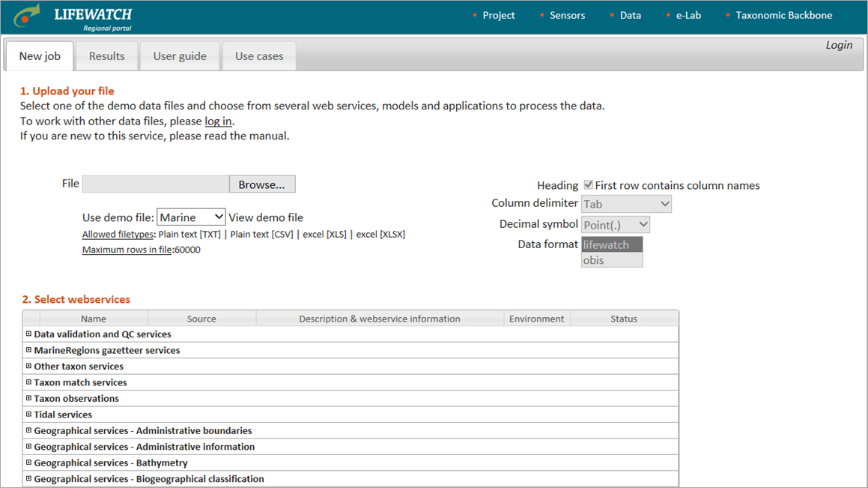Screen dimensions: 868x488
Task: Switch to the Results tab
Action: [106, 56]
